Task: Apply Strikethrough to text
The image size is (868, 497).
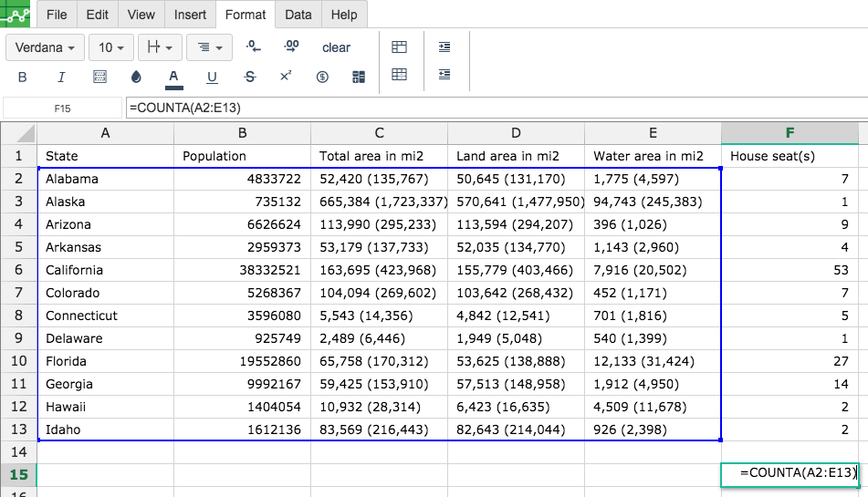Action: click(x=250, y=77)
